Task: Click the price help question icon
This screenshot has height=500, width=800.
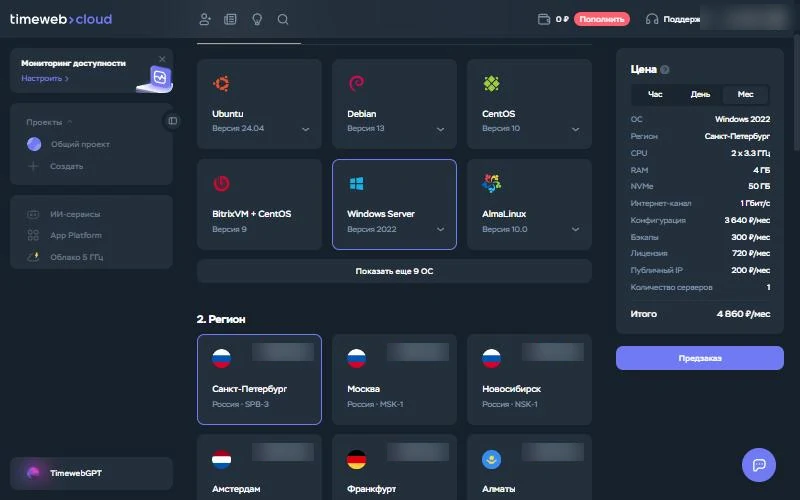Action: 664,70
